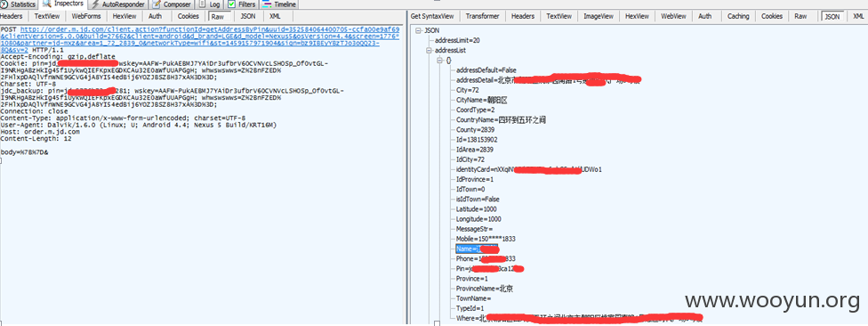The image size is (868, 326).
Task: Select the IdTown=0 row
Action: coord(470,189)
